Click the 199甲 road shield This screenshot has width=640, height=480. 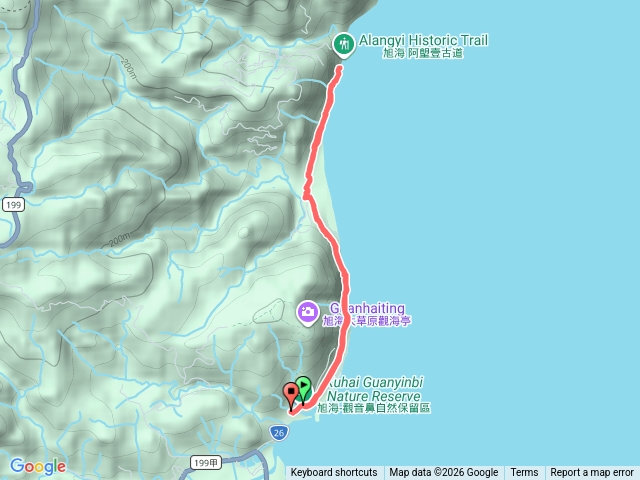point(206,463)
